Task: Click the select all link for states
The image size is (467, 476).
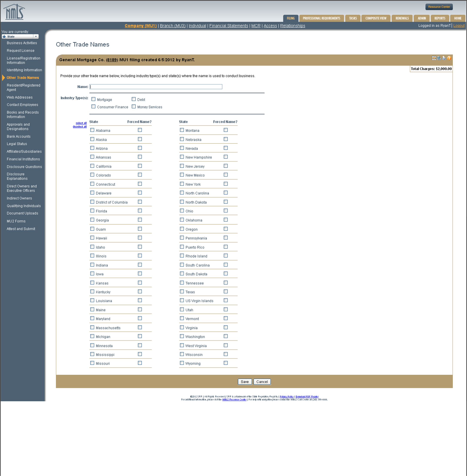Action: coord(81,123)
